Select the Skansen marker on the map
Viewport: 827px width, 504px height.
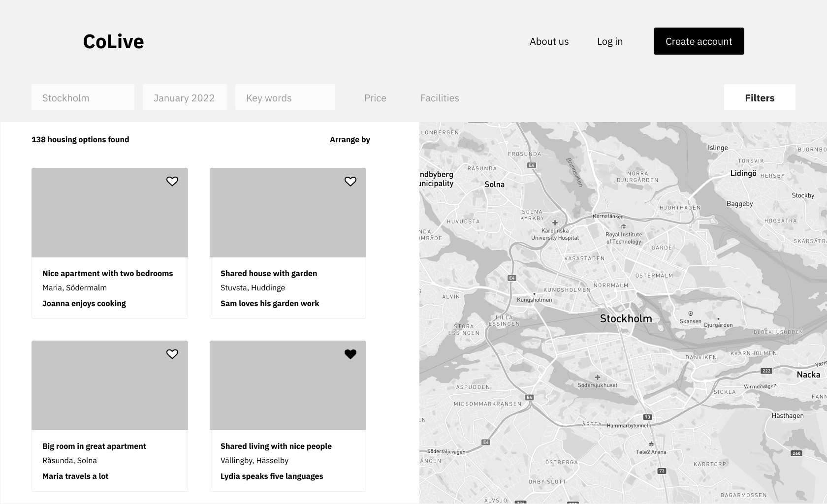click(x=691, y=312)
